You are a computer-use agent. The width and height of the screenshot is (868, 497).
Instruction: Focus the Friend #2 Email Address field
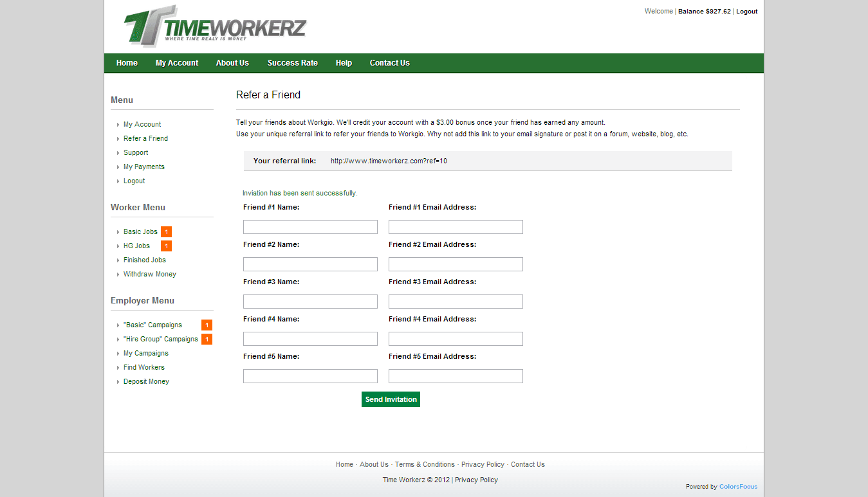tap(456, 264)
